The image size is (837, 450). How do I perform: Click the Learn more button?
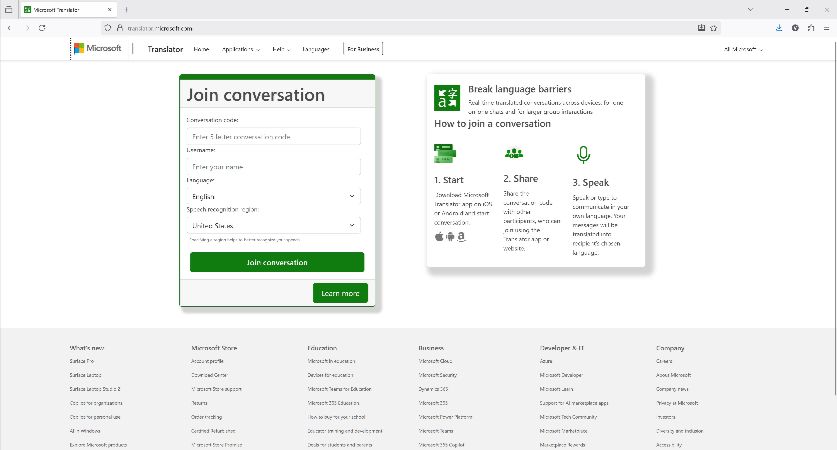point(340,293)
